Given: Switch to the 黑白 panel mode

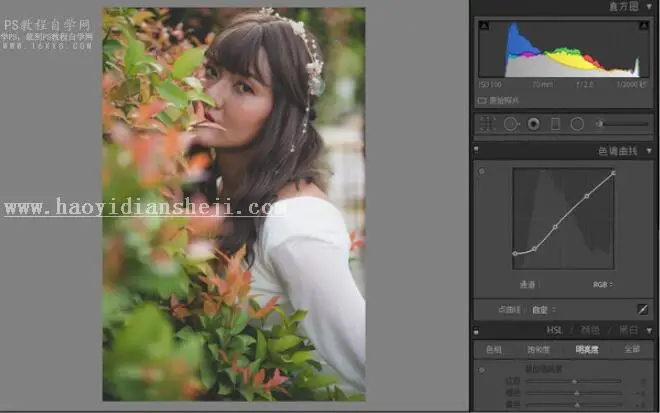Looking at the screenshot, I should tap(628, 330).
